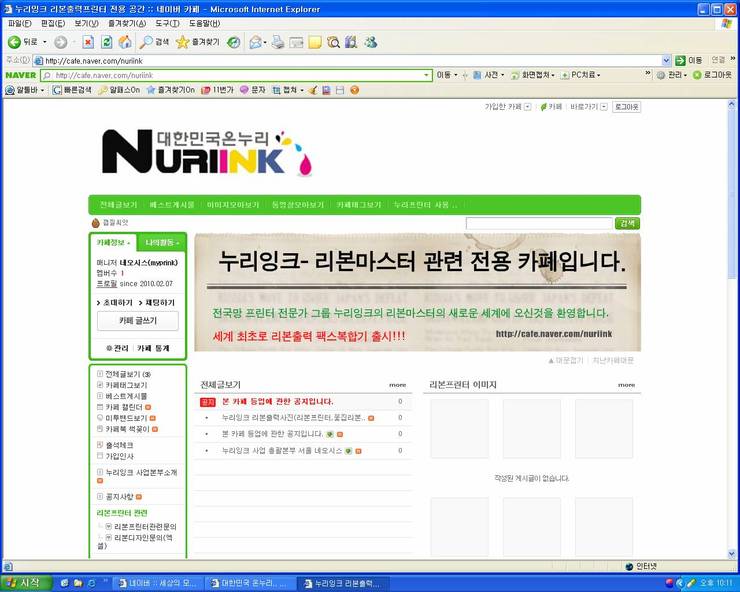740x592 pixels.
Task: Click the cafe search input field
Action: pyautogui.click(x=538, y=223)
